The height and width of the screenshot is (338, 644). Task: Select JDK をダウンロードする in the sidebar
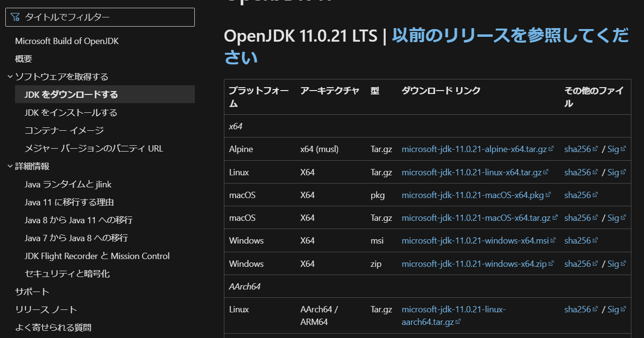105,94
